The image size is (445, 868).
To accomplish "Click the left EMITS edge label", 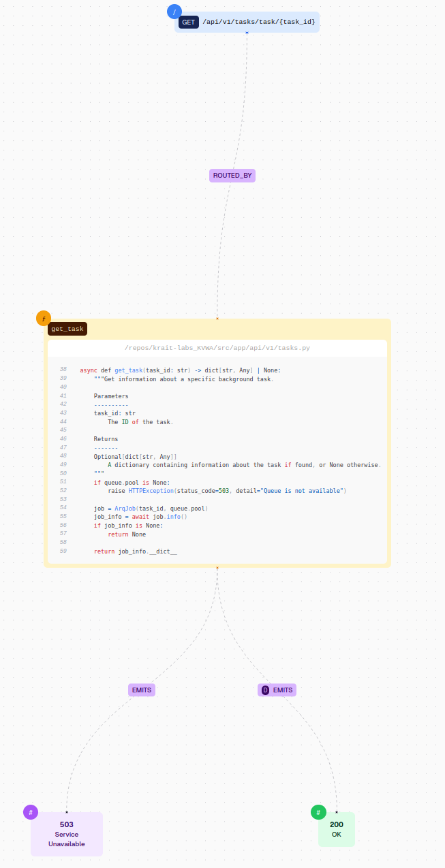I will pos(142,690).
